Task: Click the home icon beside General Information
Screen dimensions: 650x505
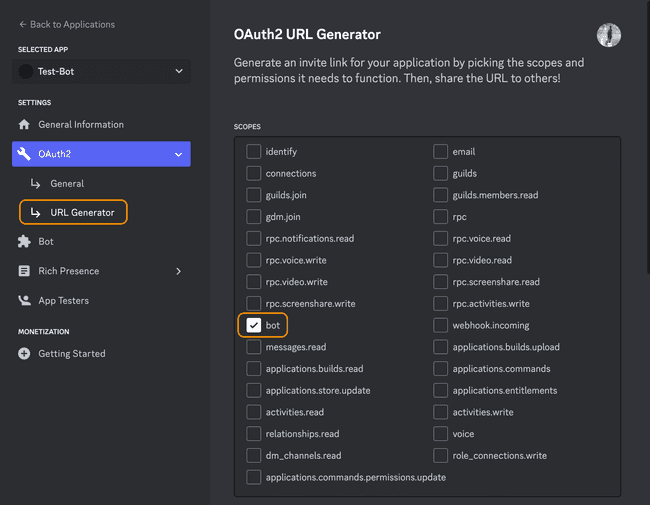Action: click(x=24, y=124)
